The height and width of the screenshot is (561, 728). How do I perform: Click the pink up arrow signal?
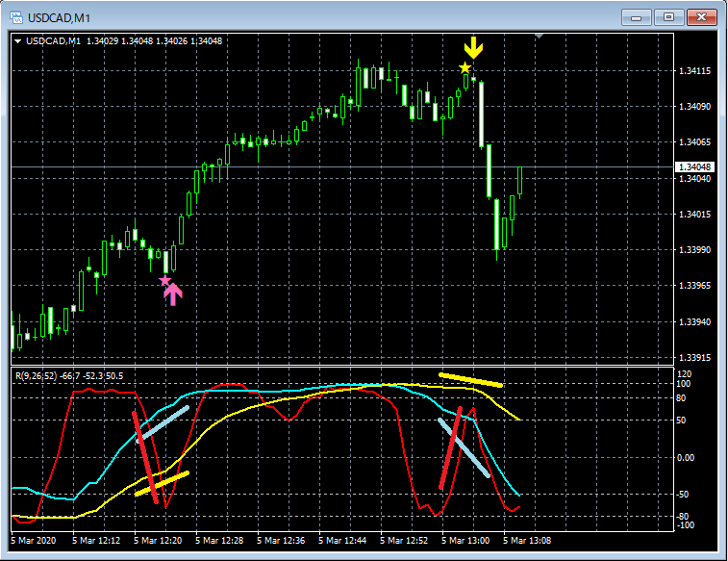point(173,294)
